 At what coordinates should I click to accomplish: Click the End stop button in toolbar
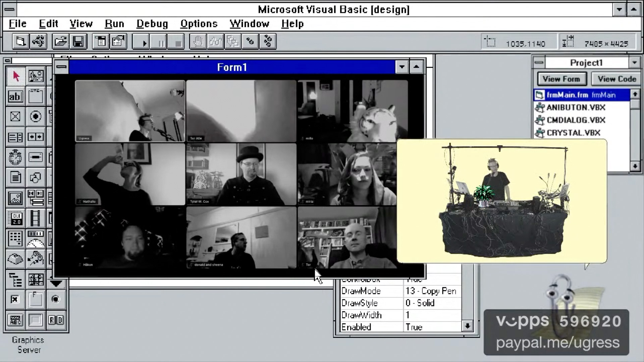(x=176, y=42)
